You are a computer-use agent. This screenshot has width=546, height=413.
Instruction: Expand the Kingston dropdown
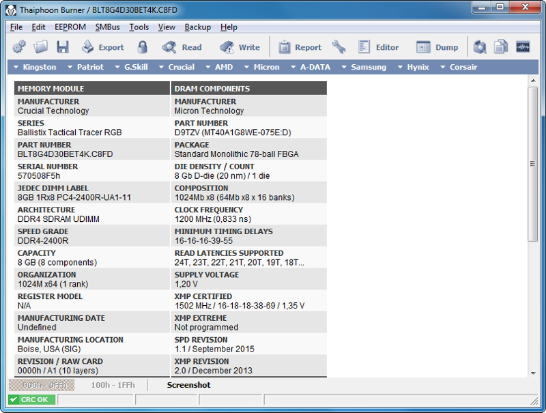[34, 67]
